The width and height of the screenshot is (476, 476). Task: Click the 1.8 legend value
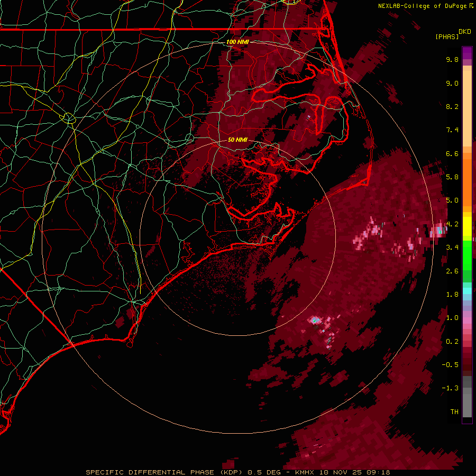pyautogui.click(x=452, y=295)
